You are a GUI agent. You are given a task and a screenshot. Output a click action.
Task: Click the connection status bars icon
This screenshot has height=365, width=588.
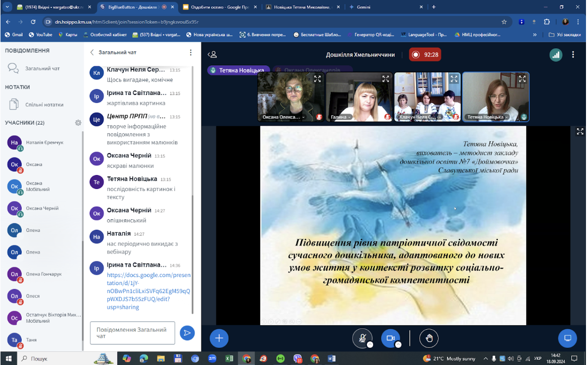pos(556,55)
